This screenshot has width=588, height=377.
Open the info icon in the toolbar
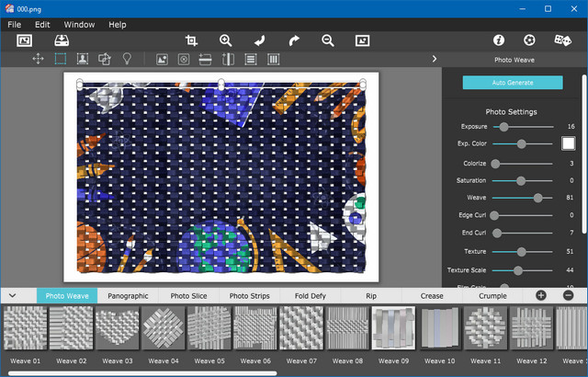pos(499,40)
